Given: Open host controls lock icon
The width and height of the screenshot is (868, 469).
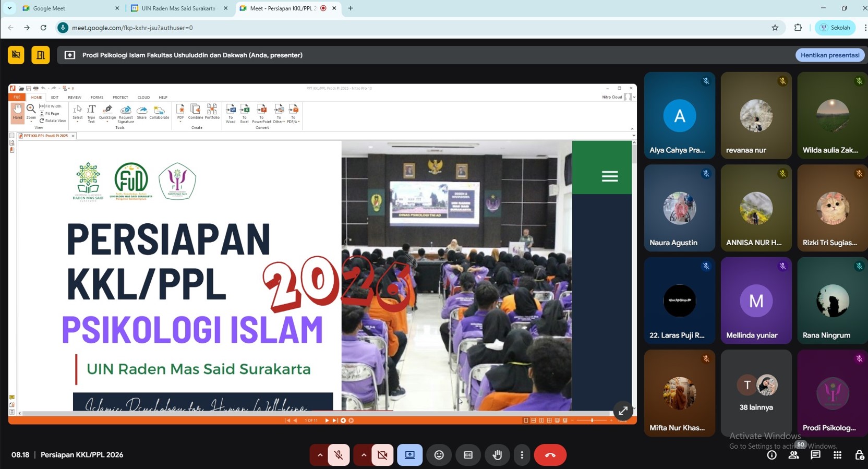Looking at the screenshot, I should coord(859,455).
